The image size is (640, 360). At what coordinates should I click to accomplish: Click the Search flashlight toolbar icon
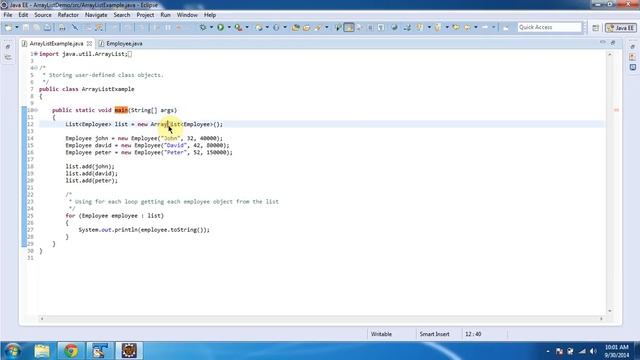tap(318, 27)
